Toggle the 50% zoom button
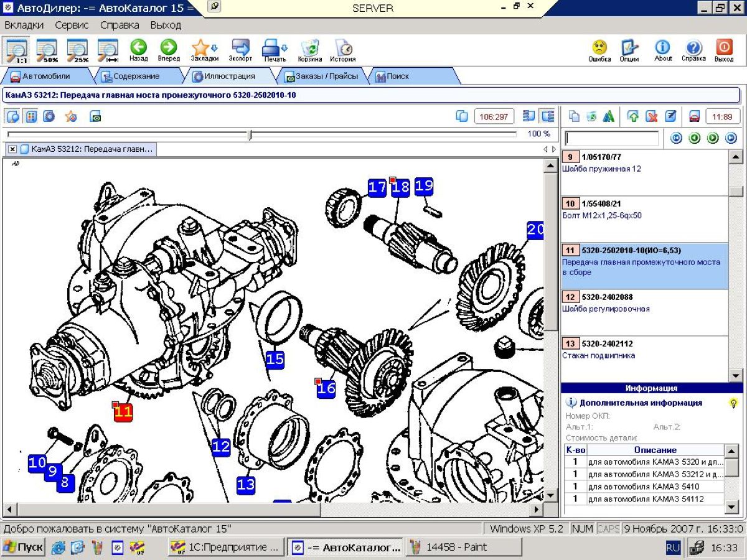 47,51
